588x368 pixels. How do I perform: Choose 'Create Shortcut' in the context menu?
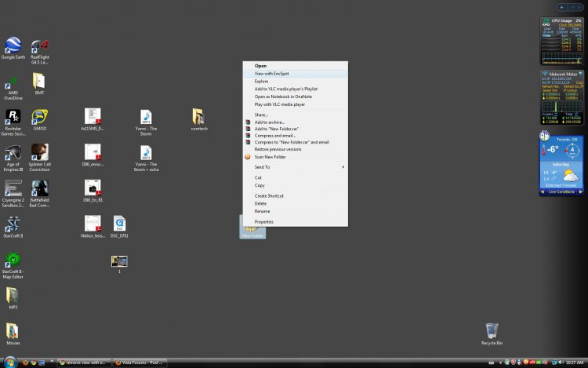coord(296,196)
